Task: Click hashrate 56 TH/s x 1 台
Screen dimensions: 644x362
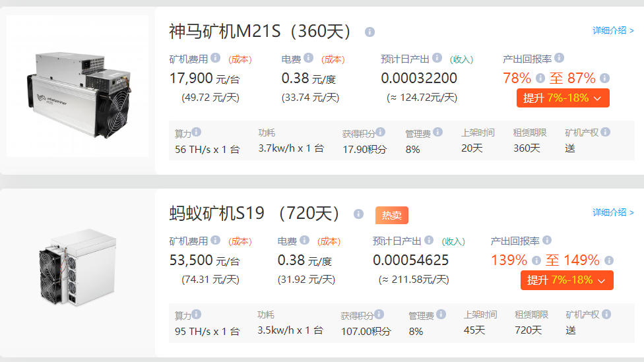Action: click(207, 150)
